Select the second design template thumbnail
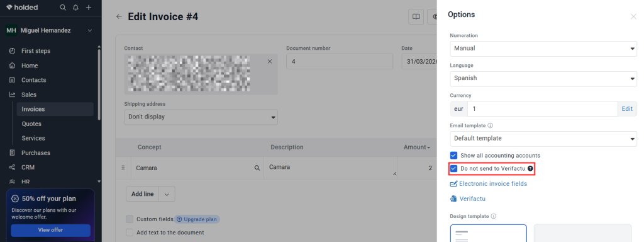 582,233
